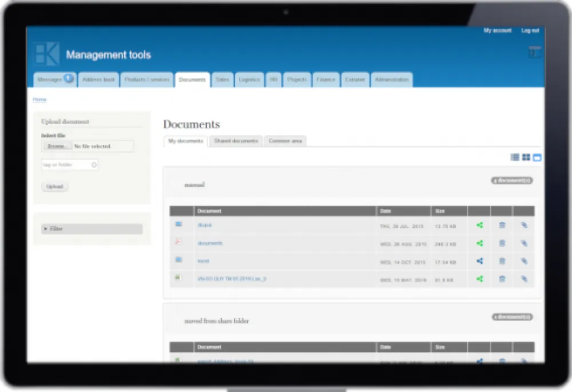This screenshot has width=572, height=392.
Task: Click tag icon for the last manual document
Action: pyautogui.click(x=524, y=279)
